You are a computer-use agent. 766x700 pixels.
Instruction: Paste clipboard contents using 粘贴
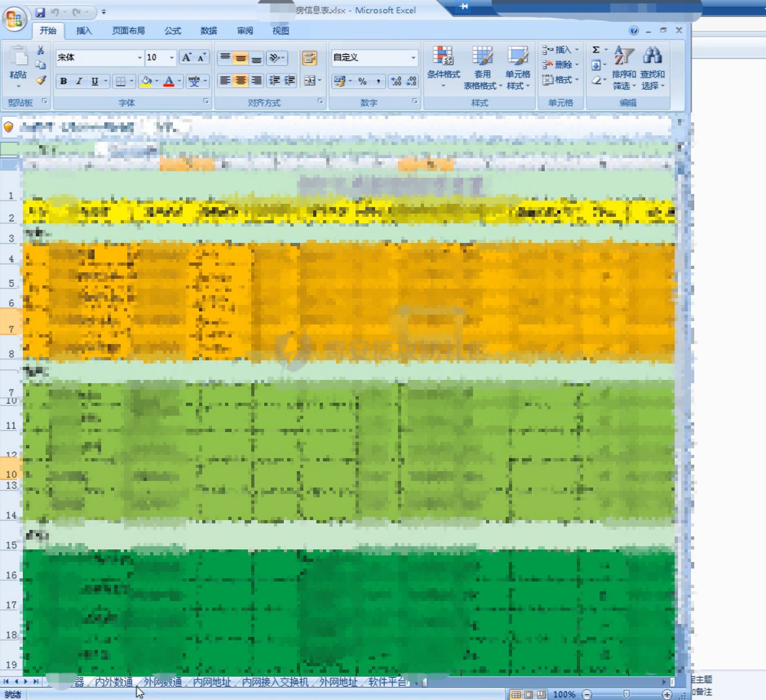[18, 66]
